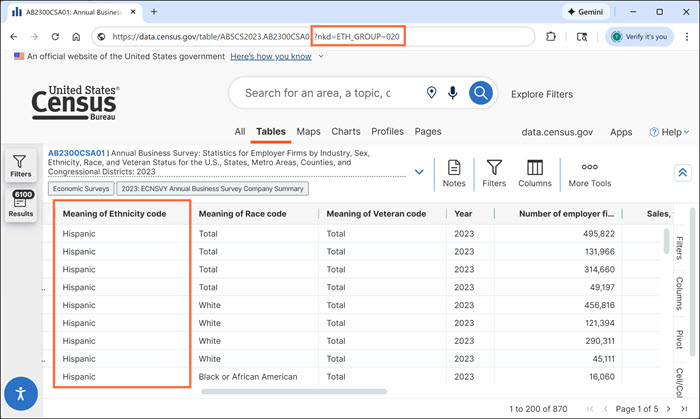
Task: Click the Economic Surveys tag
Action: pos(81,189)
